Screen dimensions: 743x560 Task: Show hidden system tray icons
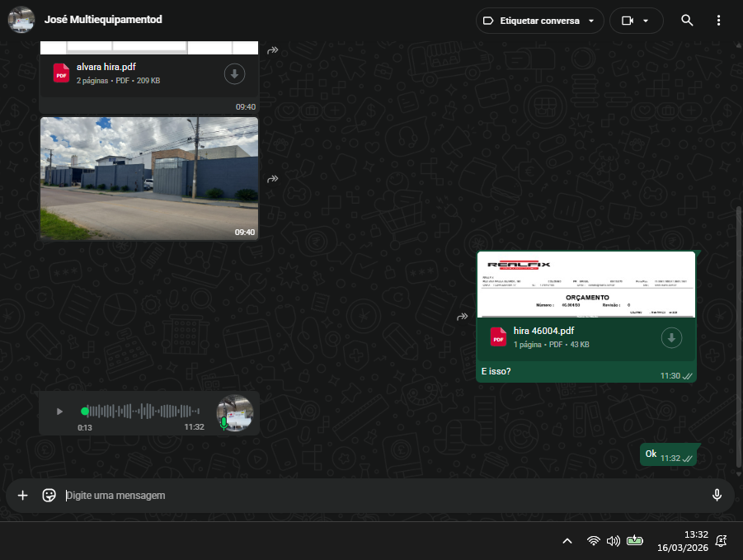(567, 541)
